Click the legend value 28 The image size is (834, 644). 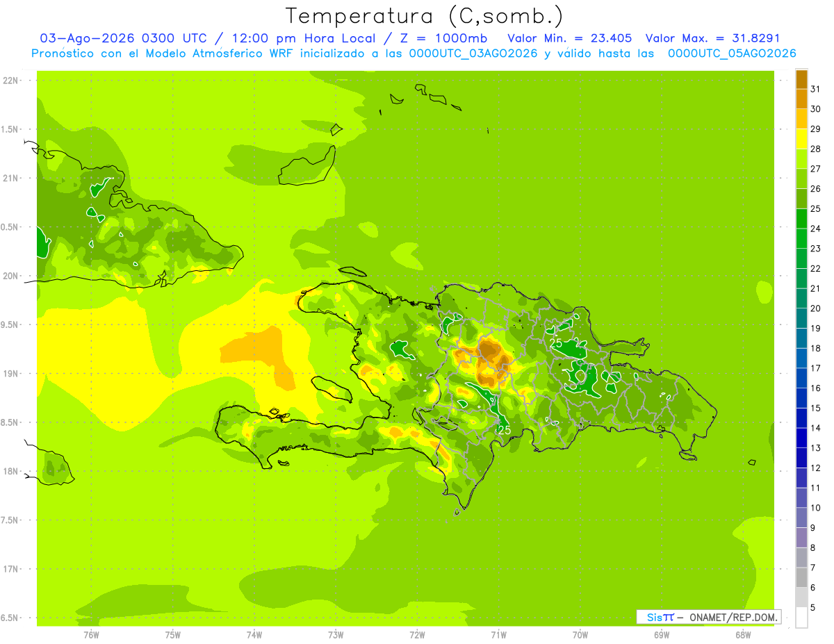click(816, 149)
